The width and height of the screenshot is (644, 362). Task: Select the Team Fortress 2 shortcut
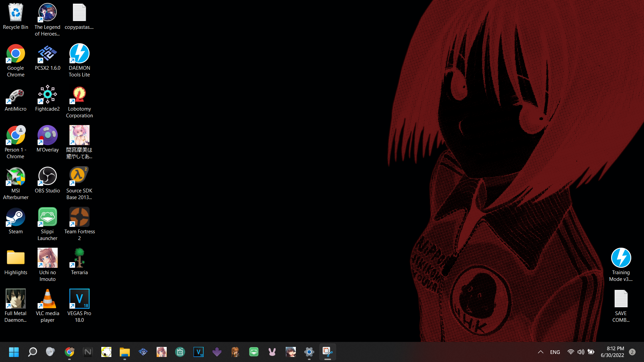79,217
